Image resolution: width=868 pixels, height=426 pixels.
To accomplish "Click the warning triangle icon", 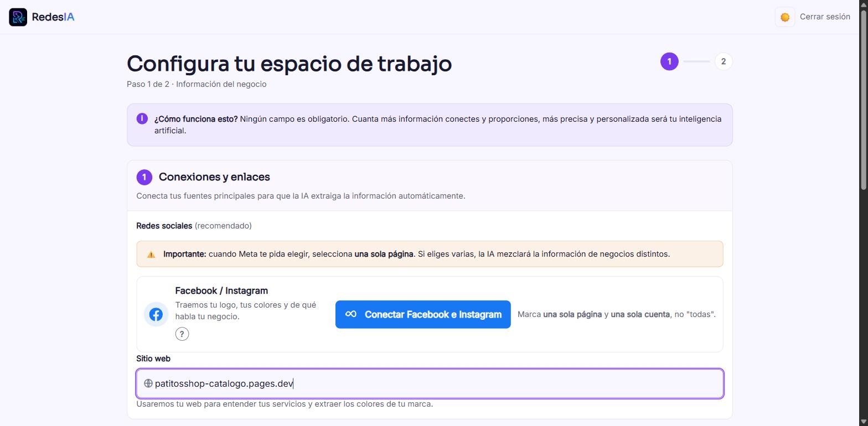I will pyautogui.click(x=151, y=254).
